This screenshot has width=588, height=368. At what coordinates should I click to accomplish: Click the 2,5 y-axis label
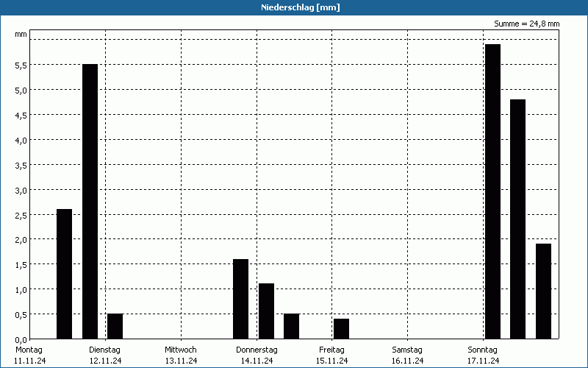click(21, 215)
